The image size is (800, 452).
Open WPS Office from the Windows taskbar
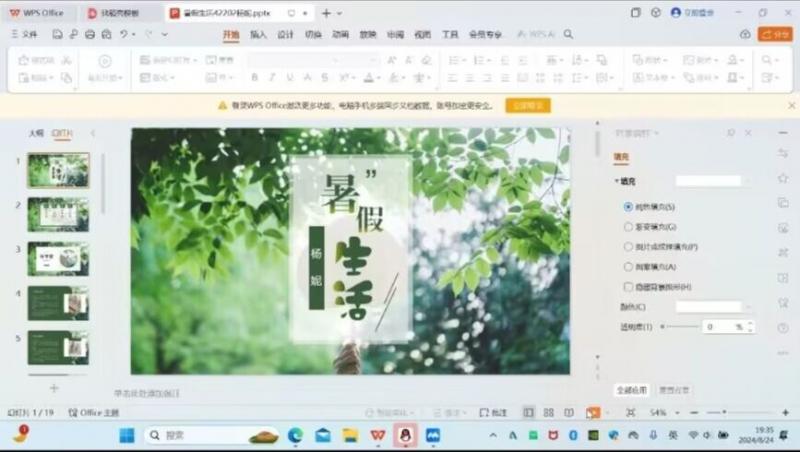pos(378,435)
